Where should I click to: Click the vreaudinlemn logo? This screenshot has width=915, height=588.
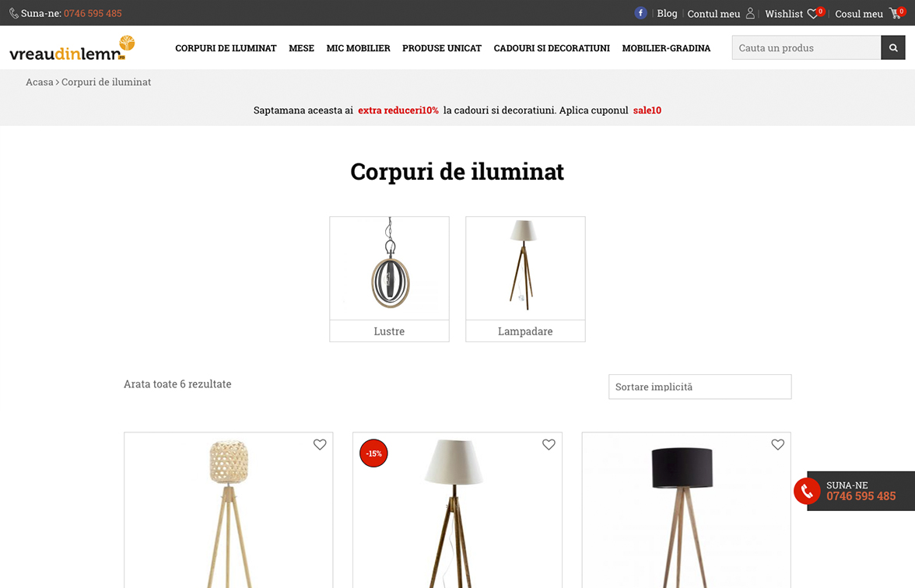(72, 48)
